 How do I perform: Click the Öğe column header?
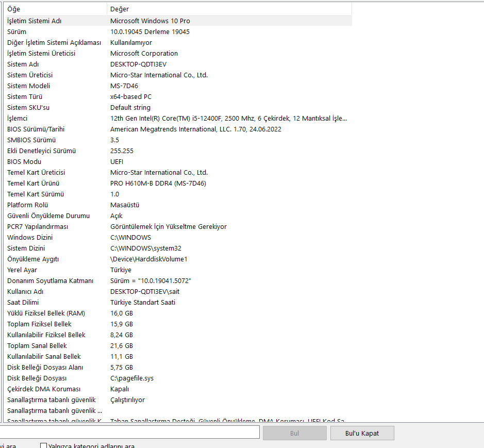pos(57,9)
